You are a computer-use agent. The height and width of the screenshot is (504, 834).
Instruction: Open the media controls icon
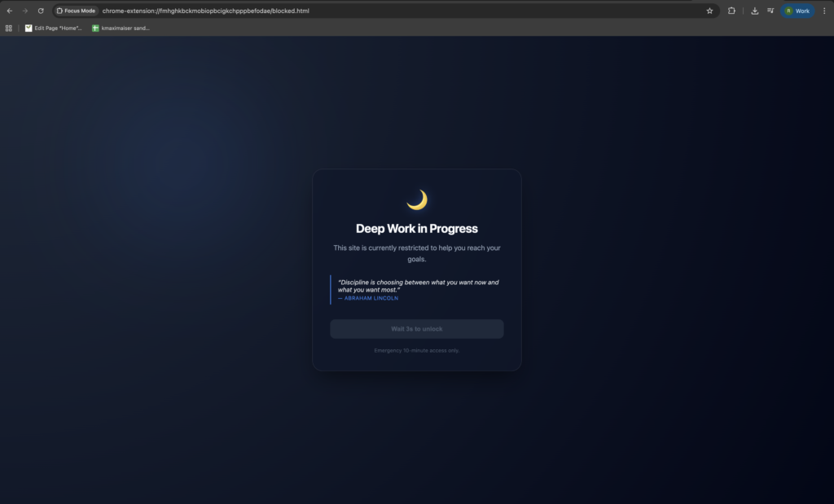point(770,11)
